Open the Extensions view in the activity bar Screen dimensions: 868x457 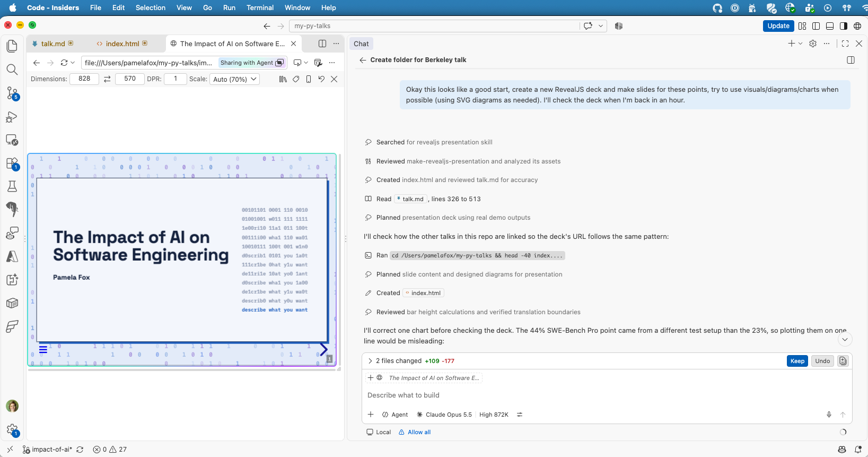(x=12, y=163)
